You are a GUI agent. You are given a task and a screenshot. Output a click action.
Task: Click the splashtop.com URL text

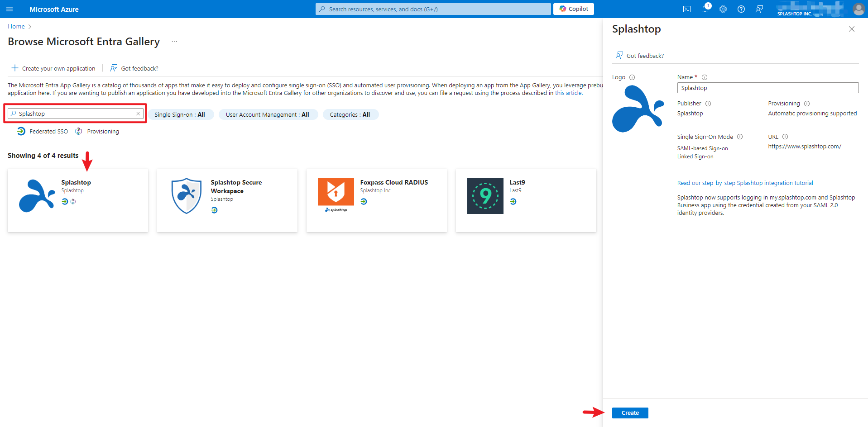point(805,147)
